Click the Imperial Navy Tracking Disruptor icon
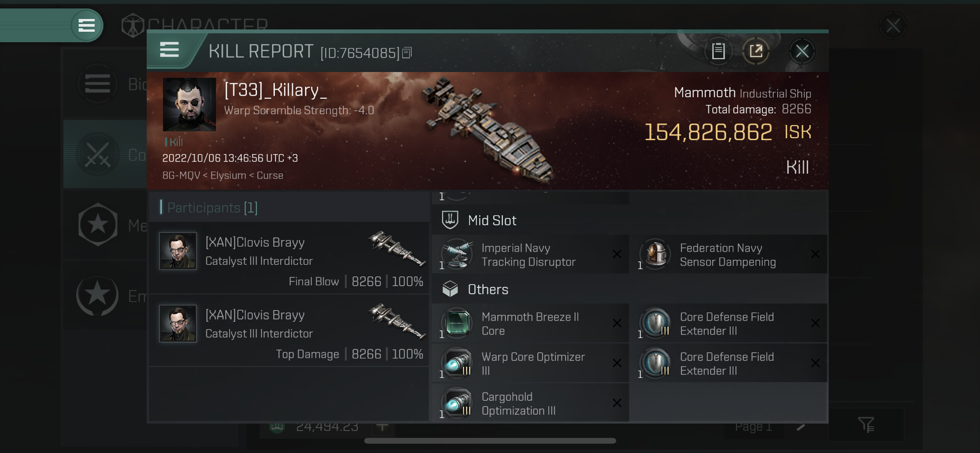Viewport: 980px width, 453px height. [x=457, y=254]
